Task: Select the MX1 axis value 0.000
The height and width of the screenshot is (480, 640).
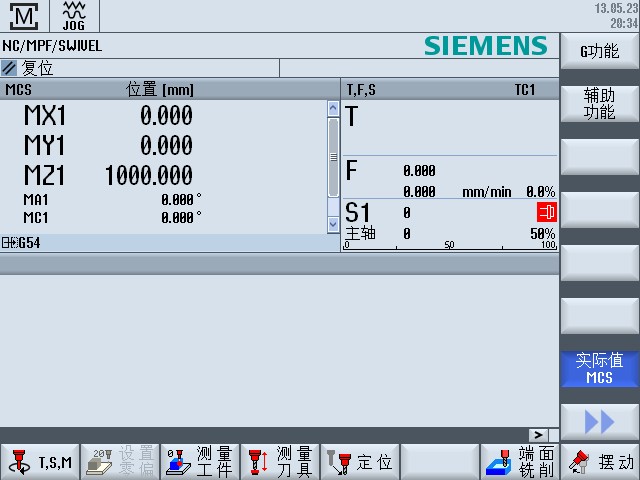Action: tap(166, 116)
